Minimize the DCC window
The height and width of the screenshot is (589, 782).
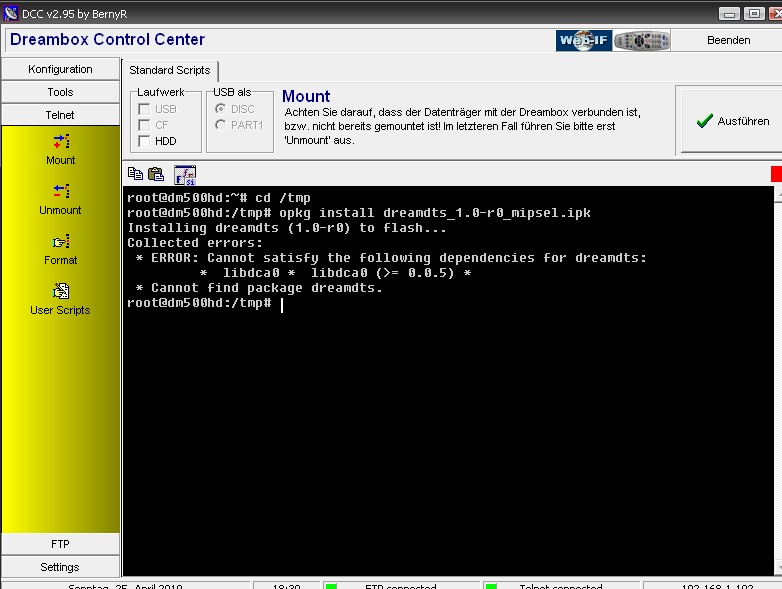729,14
